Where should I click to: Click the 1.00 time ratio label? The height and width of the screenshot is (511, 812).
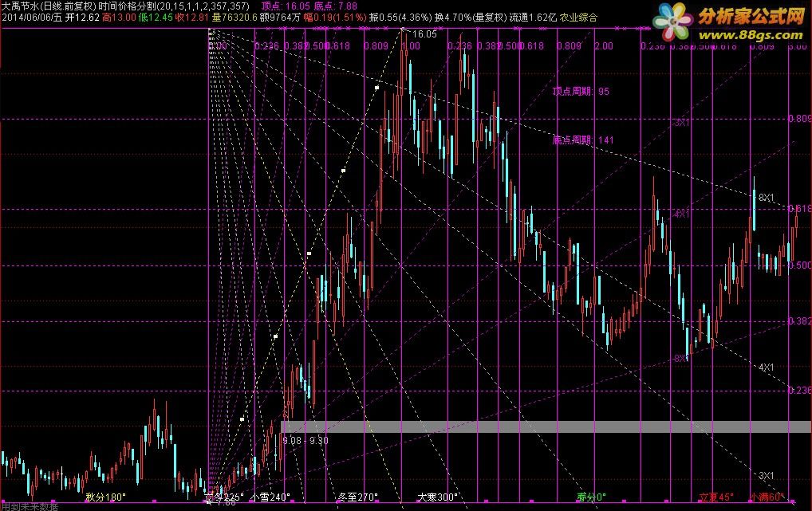click(x=411, y=46)
